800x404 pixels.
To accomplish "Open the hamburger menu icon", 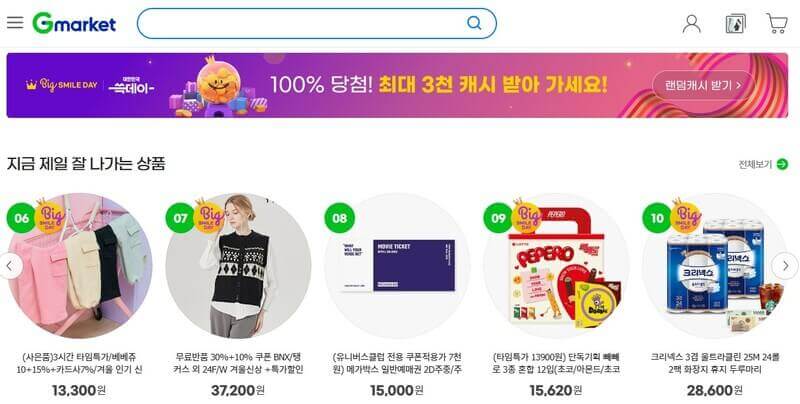I will point(15,23).
